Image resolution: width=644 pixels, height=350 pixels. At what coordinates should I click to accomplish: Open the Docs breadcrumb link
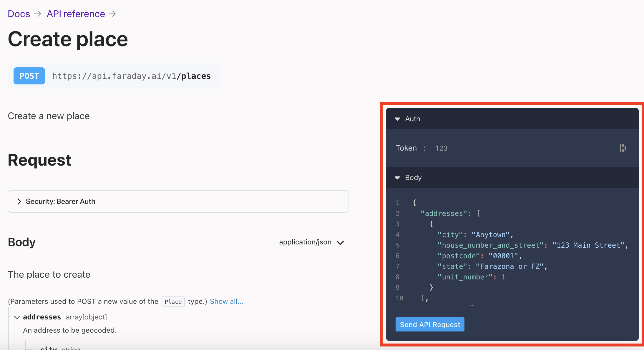(19, 14)
